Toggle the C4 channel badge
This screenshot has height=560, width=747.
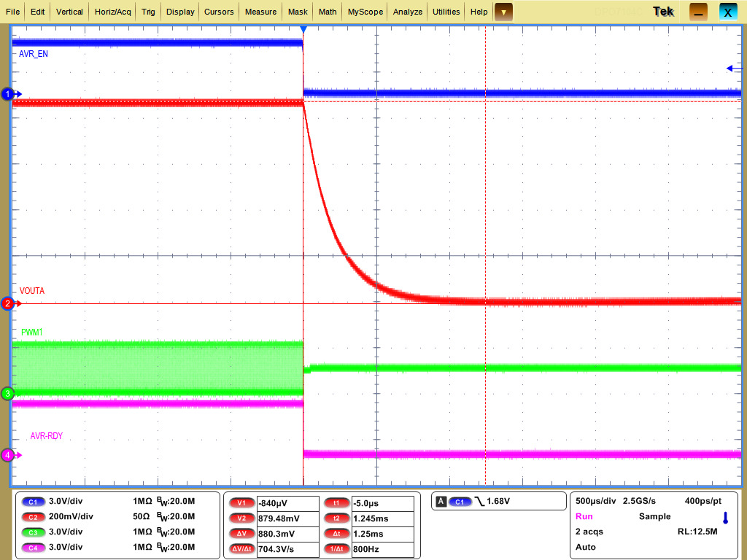point(32,548)
